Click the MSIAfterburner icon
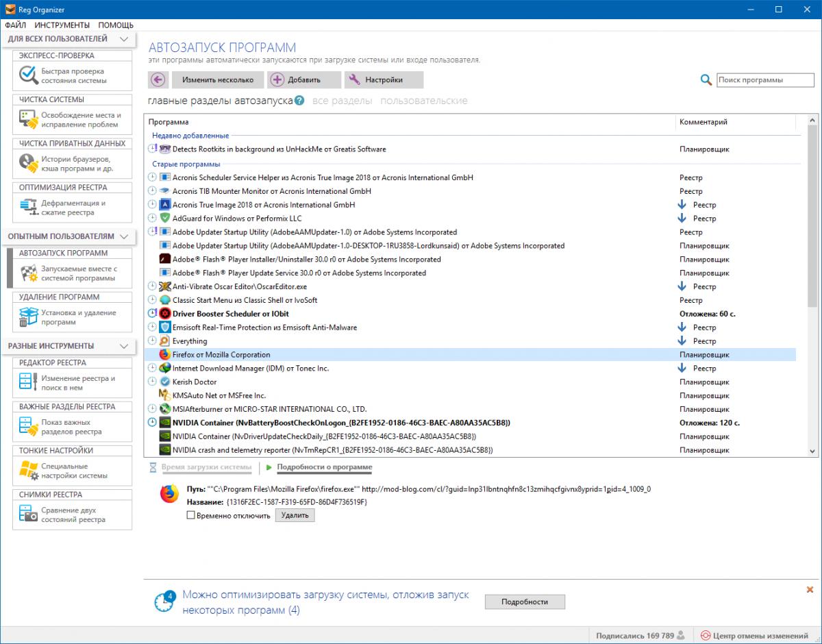Viewport: 822px width, 644px height. click(x=164, y=409)
